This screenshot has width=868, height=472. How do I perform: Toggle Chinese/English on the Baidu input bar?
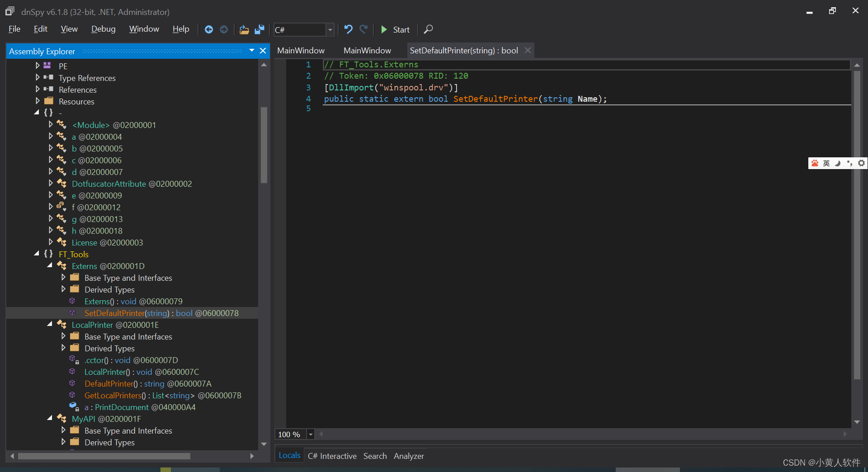click(x=826, y=163)
